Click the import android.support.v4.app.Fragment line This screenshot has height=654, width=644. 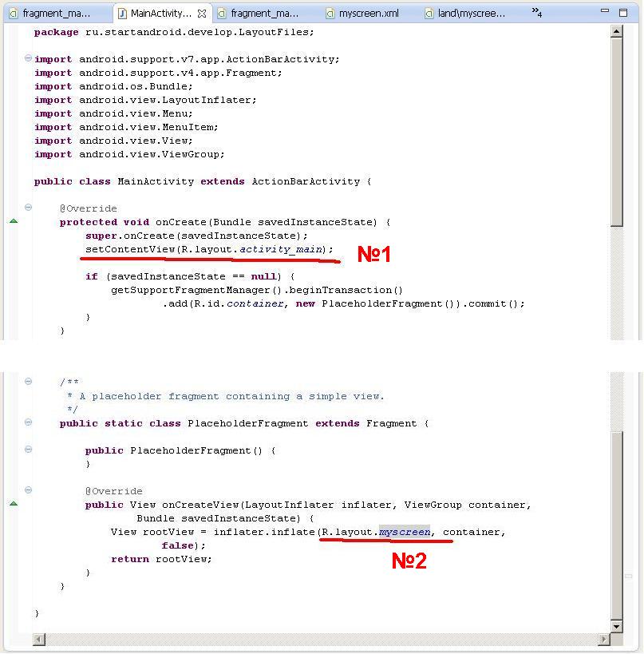tap(158, 73)
